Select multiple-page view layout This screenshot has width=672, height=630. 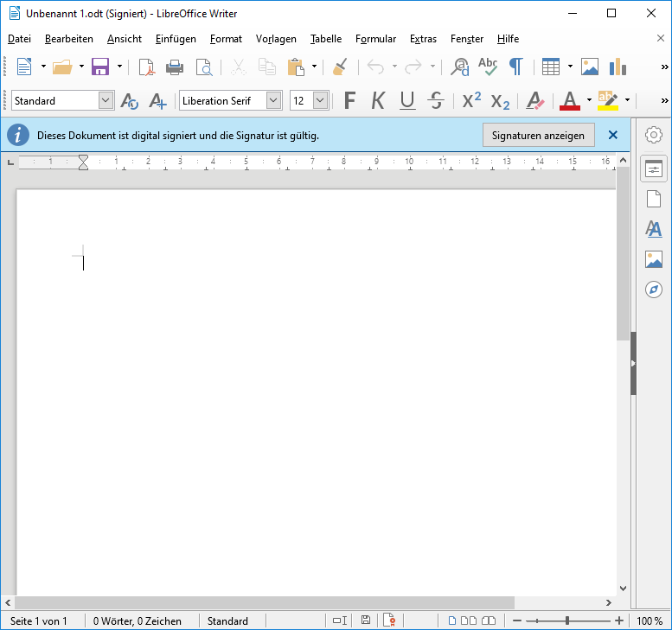tap(469, 620)
